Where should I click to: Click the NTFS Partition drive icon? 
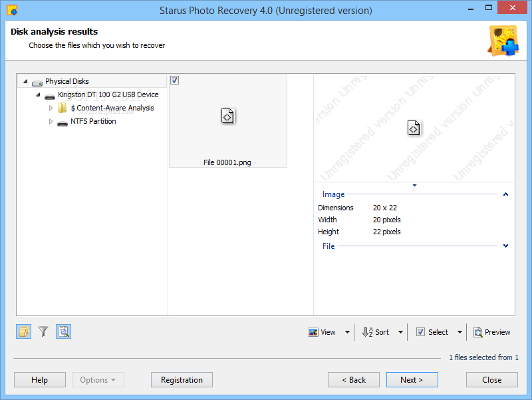[63, 123]
